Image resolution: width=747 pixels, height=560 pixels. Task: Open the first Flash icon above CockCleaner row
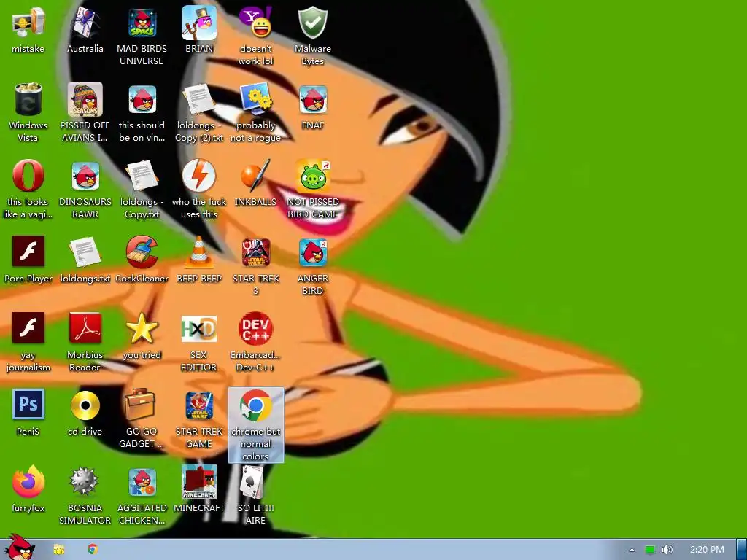(x=28, y=252)
